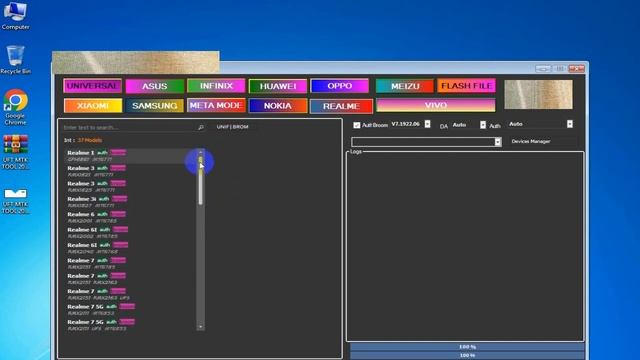The height and width of the screenshot is (360, 640).
Task: Click the model list scroll-down arrow
Action: click(200, 327)
